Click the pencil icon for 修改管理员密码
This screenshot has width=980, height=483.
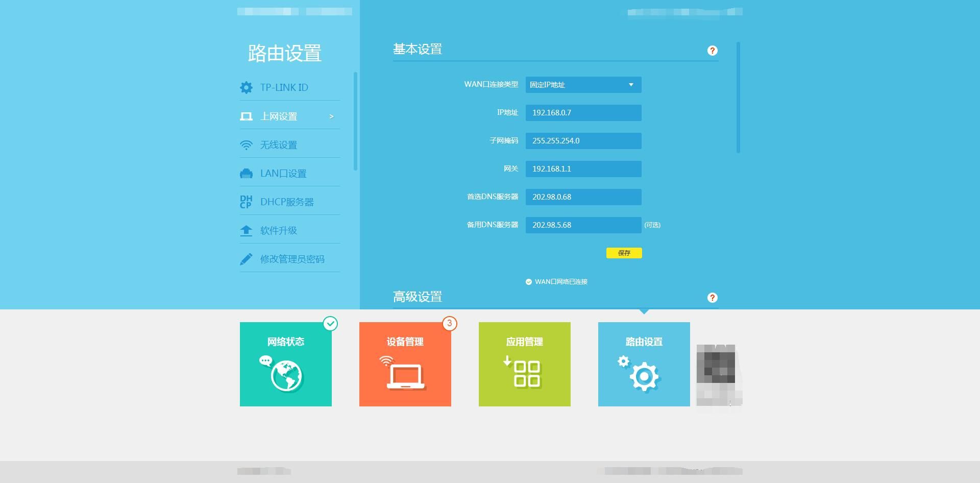pos(246,259)
